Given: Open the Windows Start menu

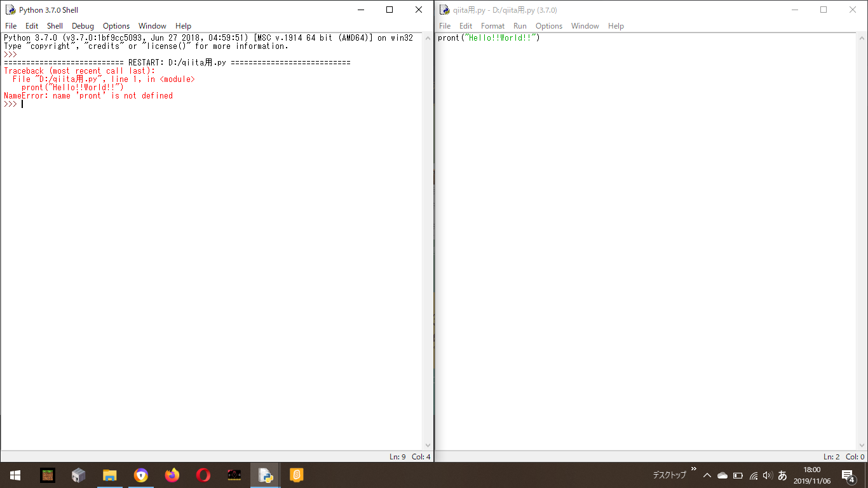Looking at the screenshot, I should (x=15, y=475).
